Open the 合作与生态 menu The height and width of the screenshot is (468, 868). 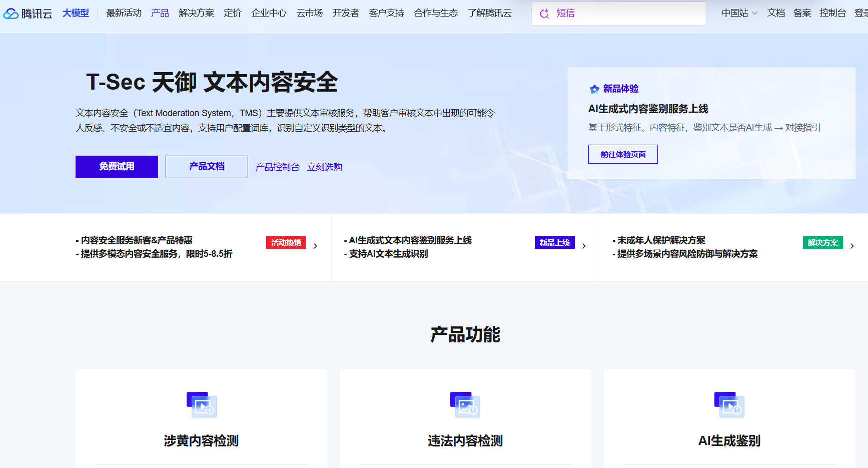pyautogui.click(x=436, y=13)
